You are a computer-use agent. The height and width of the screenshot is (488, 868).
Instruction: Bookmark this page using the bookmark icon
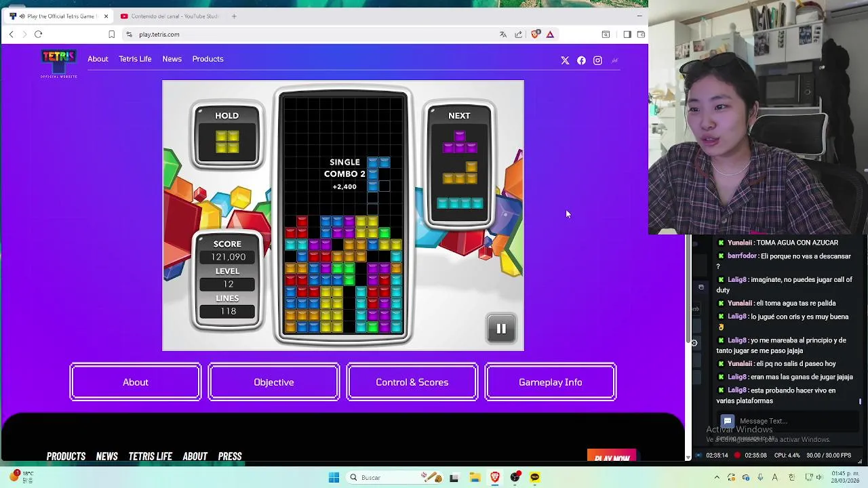click(112, 34)
